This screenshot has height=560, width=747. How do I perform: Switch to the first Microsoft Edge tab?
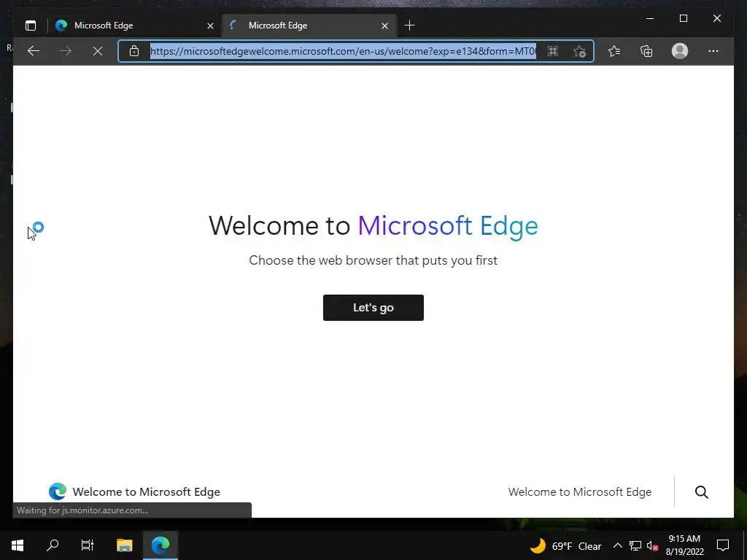[x=134, y=26]
